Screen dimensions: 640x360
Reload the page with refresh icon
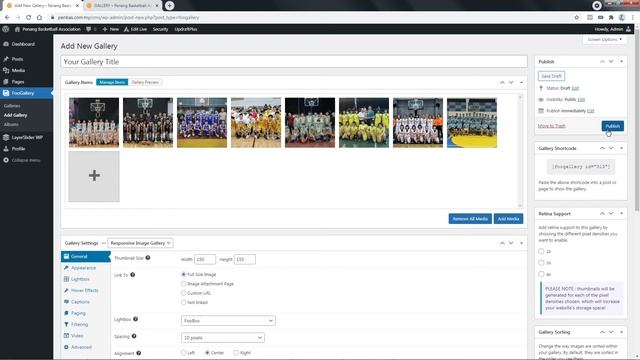[x=29, y=18]
